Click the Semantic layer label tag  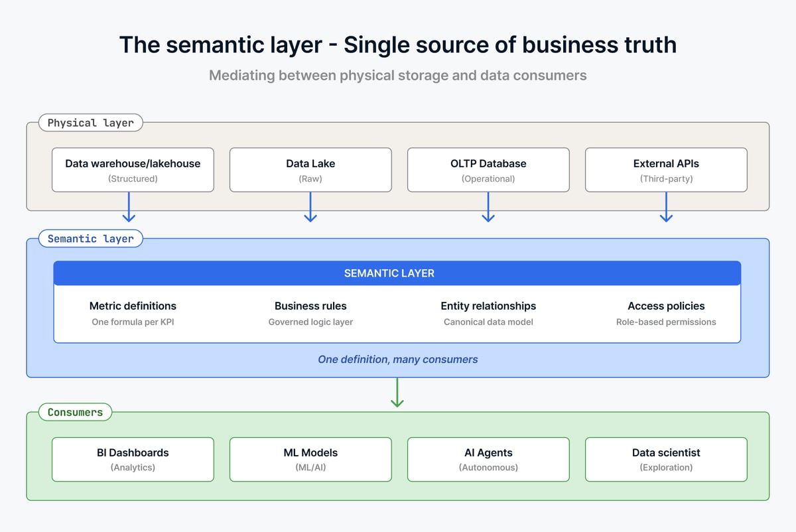tap(91, 239)
